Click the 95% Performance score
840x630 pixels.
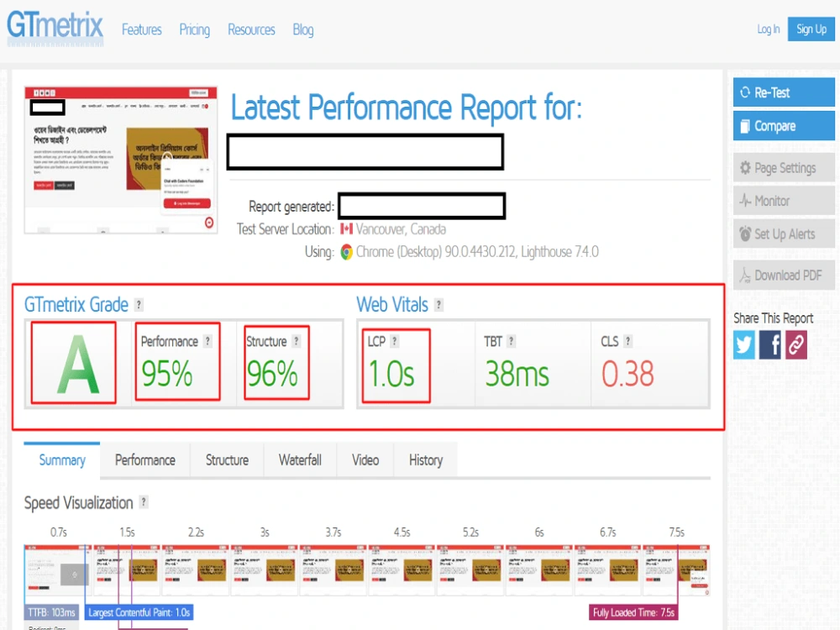(166, 374)
